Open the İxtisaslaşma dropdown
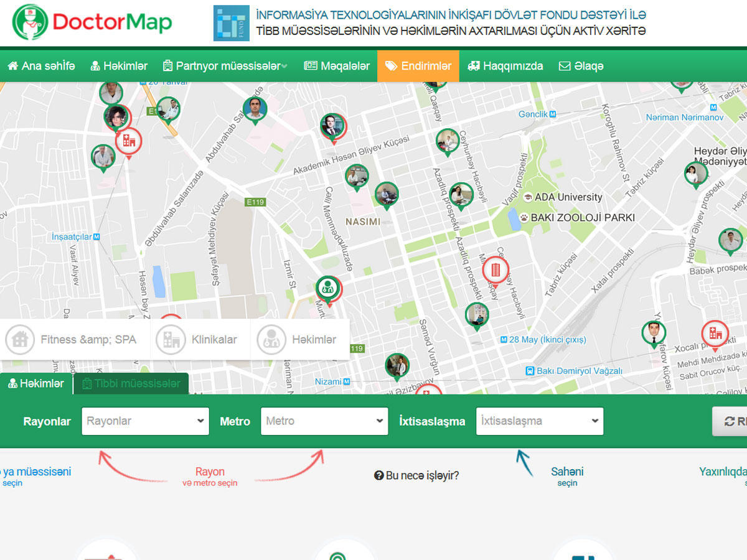Screen dimensions: 747x560 point(540,421)
